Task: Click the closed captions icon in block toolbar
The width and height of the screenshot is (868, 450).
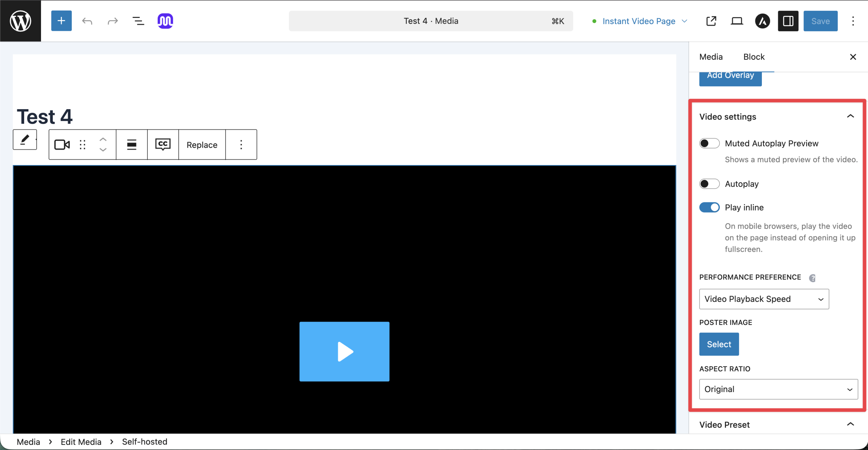Action: pyautogui.click(x=162, y=144)
